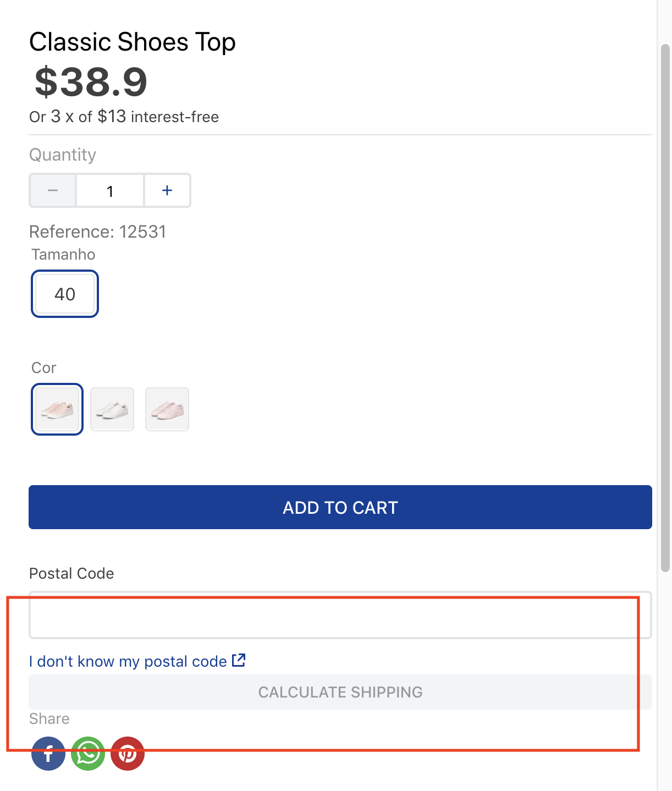The image size is (672, 791).
Task: Choose the first peach shoe color
Action: (x=57, y=409)
